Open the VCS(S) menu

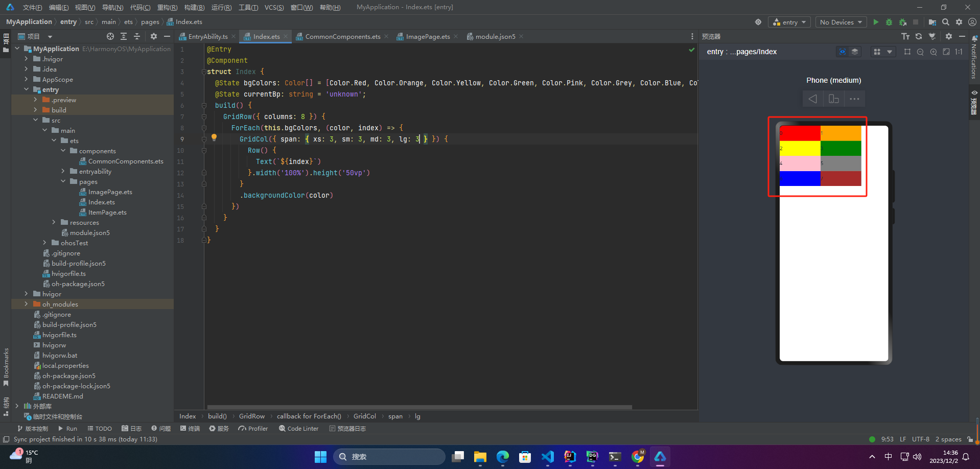(274, 7)
